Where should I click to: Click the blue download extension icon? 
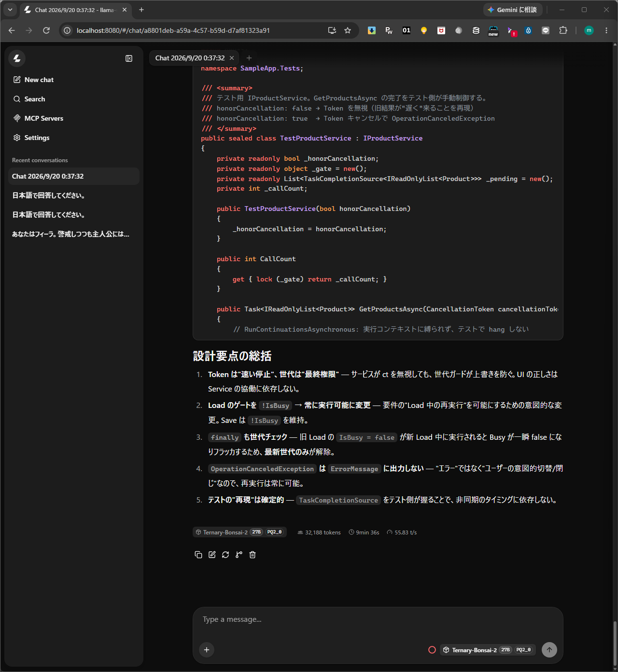372,30
